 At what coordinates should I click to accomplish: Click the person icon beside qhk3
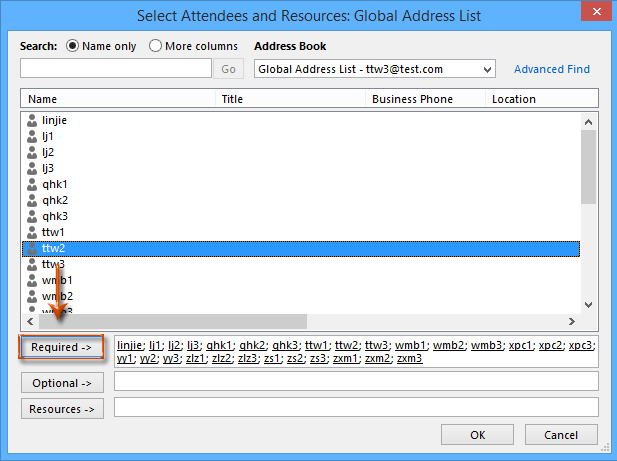point(32,216)
